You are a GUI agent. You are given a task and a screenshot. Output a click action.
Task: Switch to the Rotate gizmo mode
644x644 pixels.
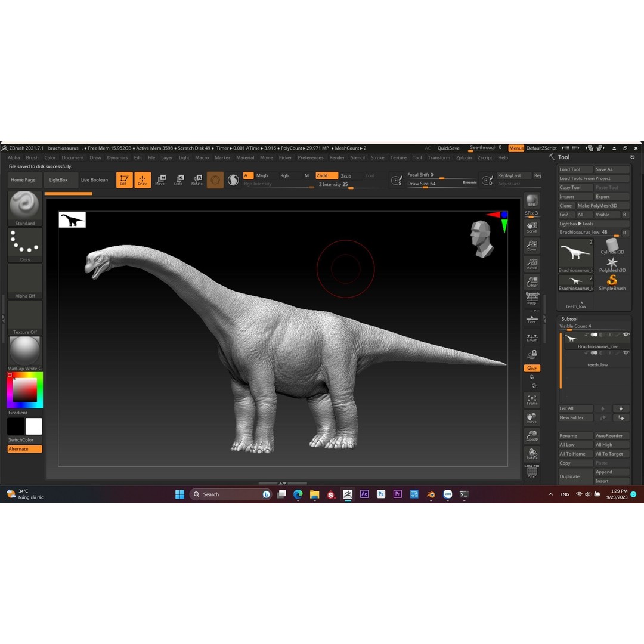click(x=197, y=180)
